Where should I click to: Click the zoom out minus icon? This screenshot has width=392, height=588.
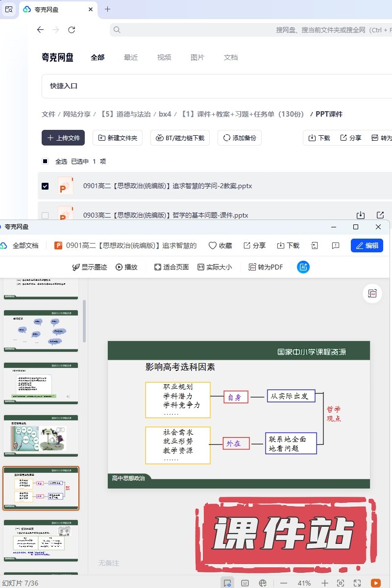(284, 583)
